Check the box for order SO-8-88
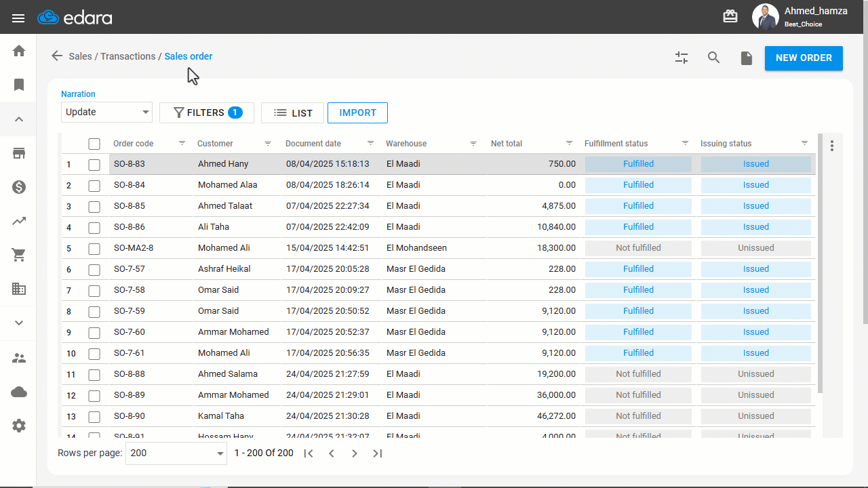The height and width of the screenshot is (488, 868). click(94, 375)
